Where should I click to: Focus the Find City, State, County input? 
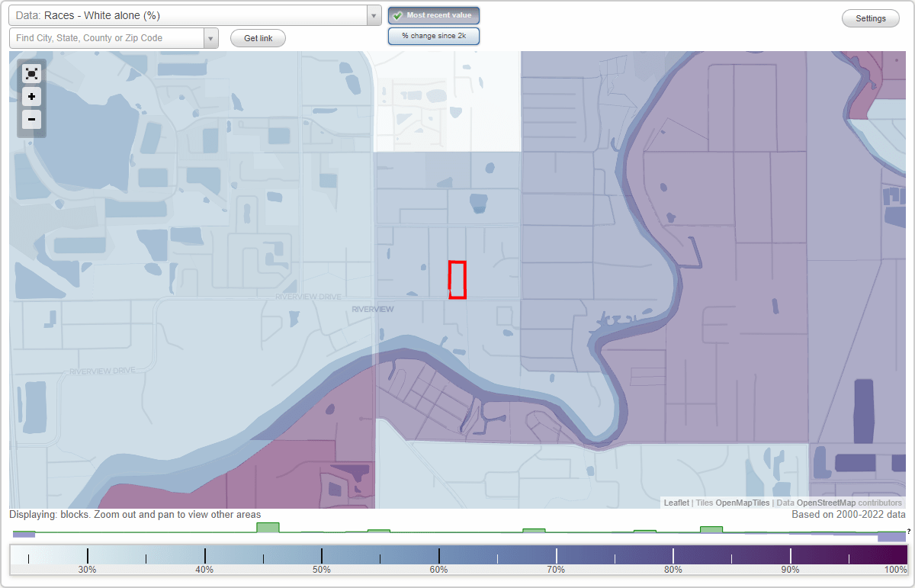coord(107,38)
